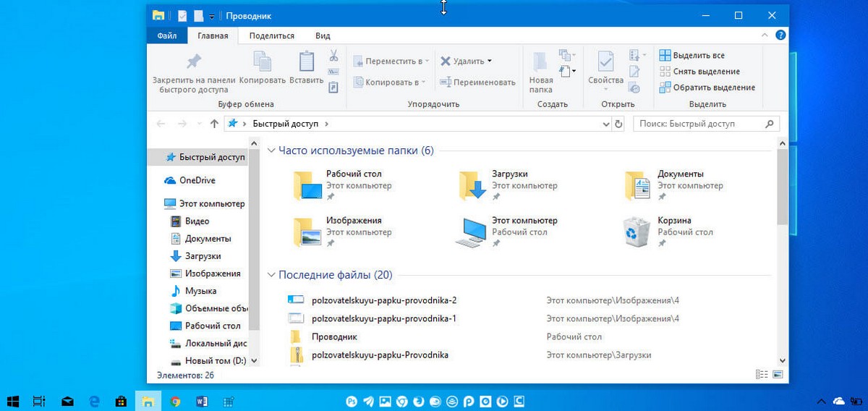Click the refresh icon beside the address bar
Viewport: 868px width, 411px height.
[x=618, y=124]
